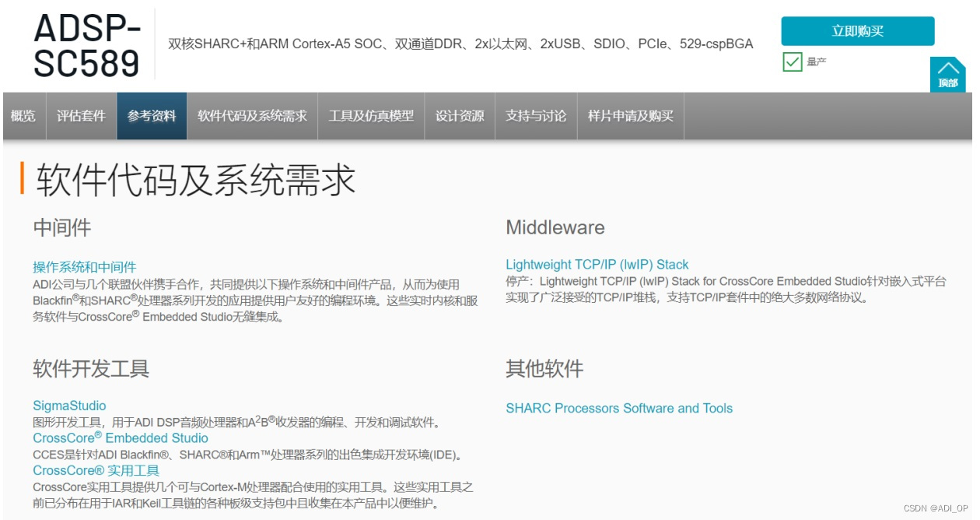Click the 其他软件 section heading
The height and width of the screenshot is (520, 980).
(x=544, y=368)
